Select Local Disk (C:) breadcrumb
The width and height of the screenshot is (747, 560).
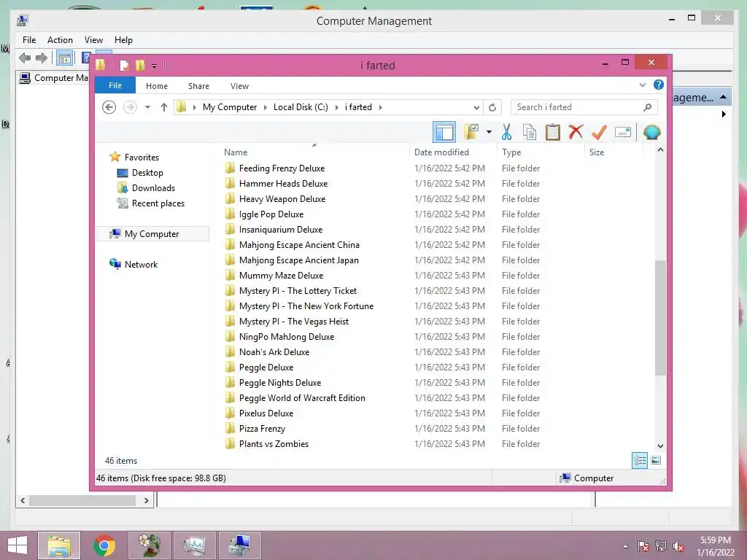point(301,107)
